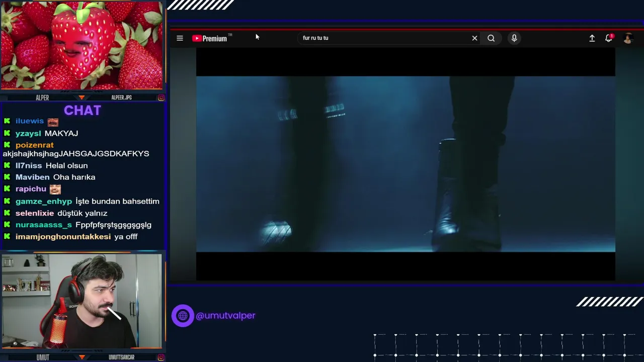This screenshot has height=362, width=644.
Task: Click imamjonghonuntakkesi's message 'ya offf'
Action: [x=126, y=236]
